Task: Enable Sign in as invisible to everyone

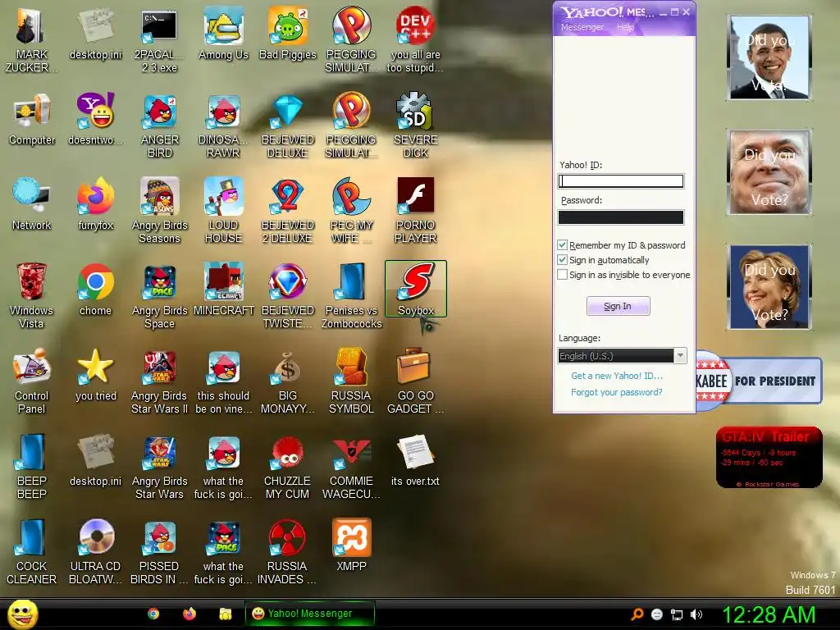Action: [562, 275]
